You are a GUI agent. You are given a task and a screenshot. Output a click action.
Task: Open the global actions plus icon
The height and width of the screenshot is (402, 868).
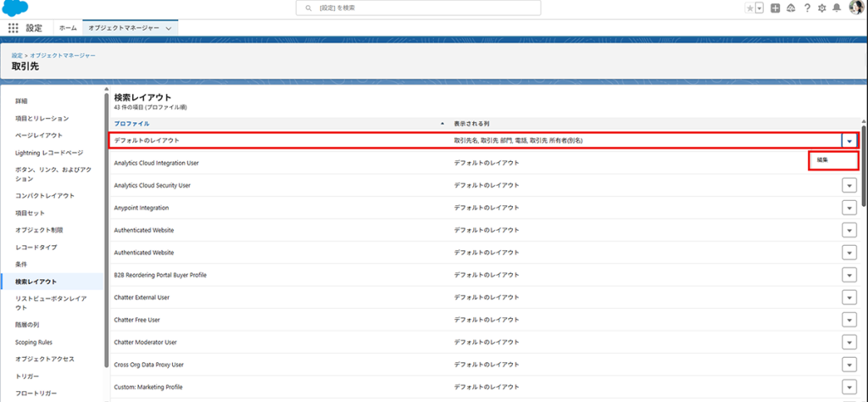(776, 8)
